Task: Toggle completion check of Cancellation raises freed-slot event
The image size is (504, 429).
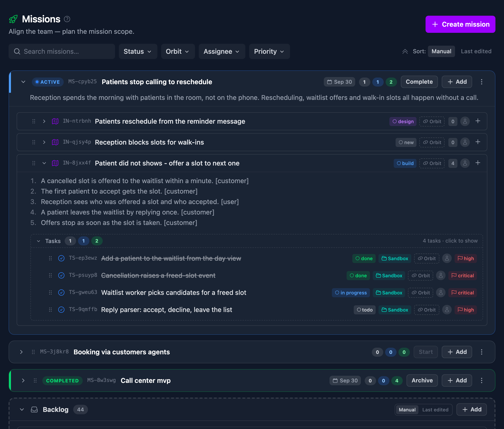Action: 61,275
